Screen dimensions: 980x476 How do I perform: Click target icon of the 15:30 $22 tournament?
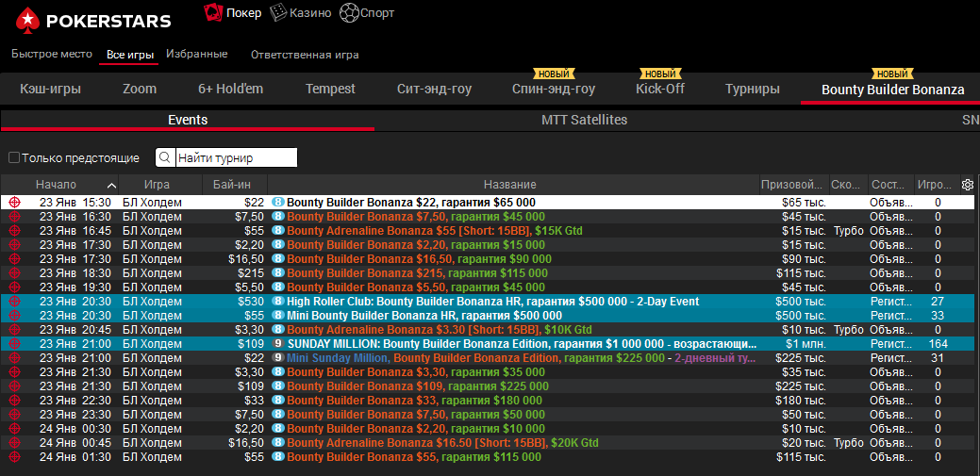(14, 203)
